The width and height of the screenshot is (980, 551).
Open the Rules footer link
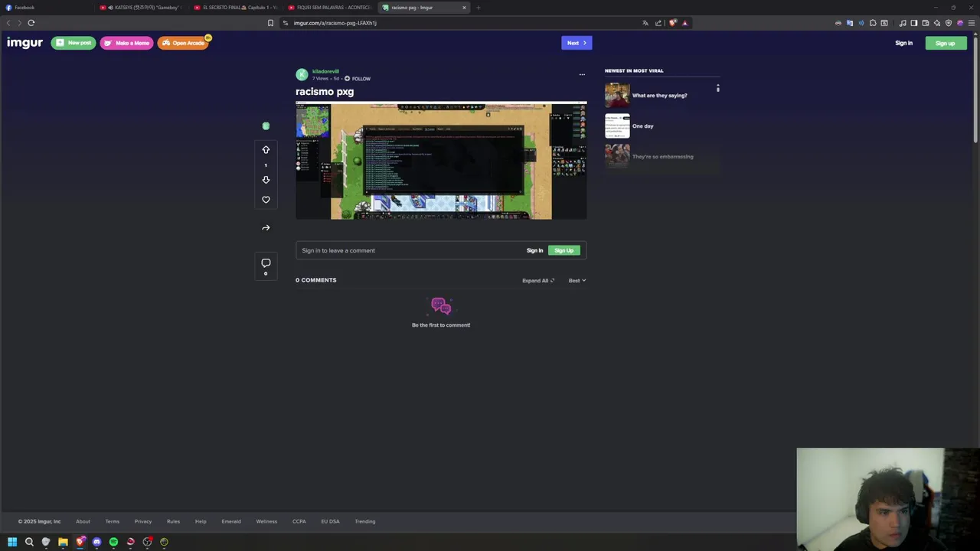(173, 521)
